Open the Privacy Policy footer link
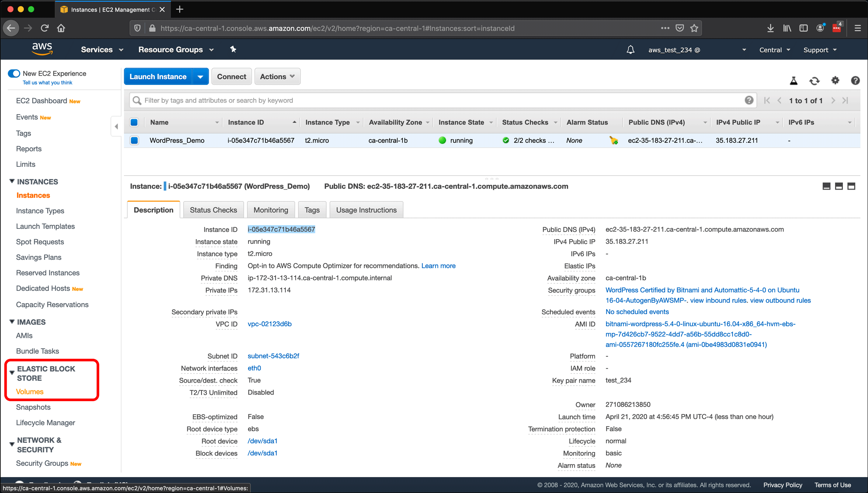 (x=782, y=485)
